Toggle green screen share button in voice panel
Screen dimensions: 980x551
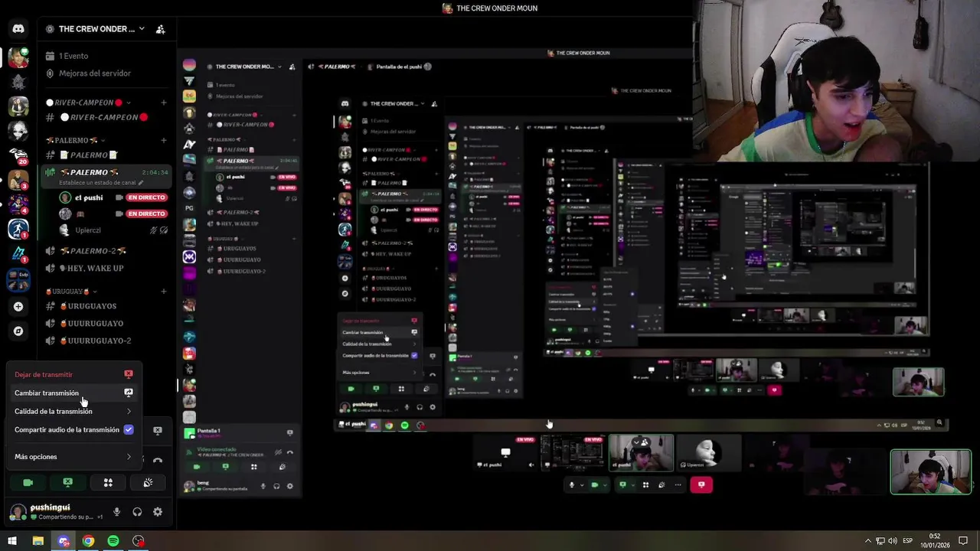click(x=68, y=482)
